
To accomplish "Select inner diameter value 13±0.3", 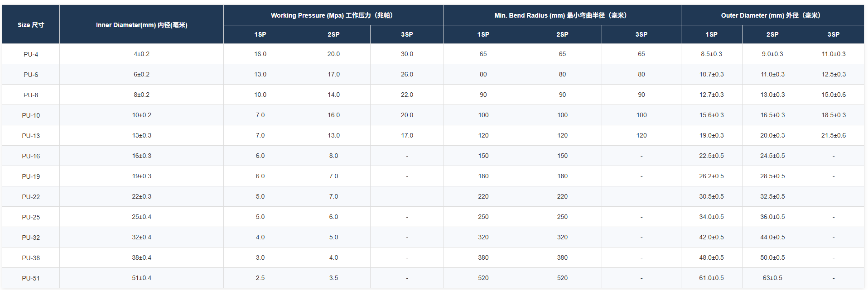I will (141, 135).
